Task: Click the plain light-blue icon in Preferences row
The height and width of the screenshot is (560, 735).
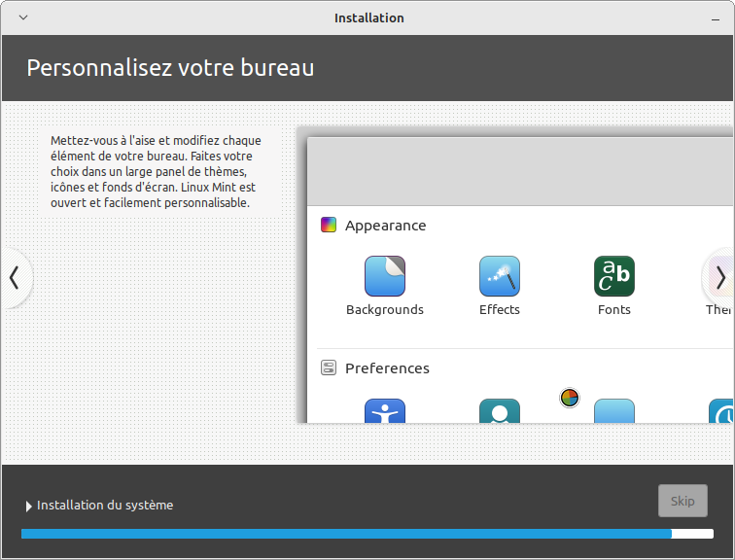Action: click(613, 412)
